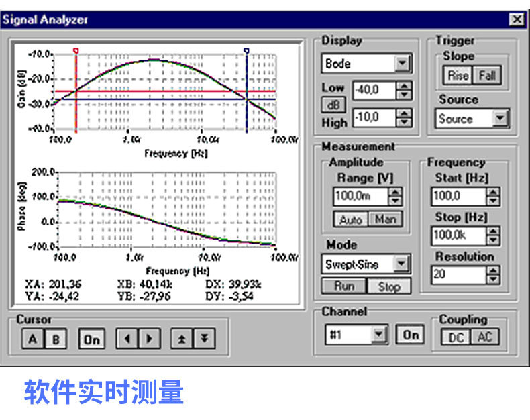Click the YA: -24,42 readout

52,297
